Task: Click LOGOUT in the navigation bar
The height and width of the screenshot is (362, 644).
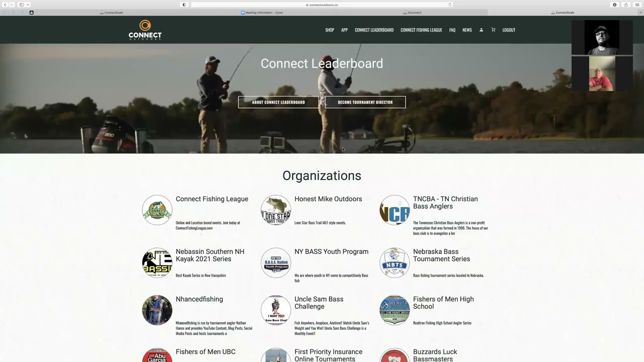Action: click(509, 30)
